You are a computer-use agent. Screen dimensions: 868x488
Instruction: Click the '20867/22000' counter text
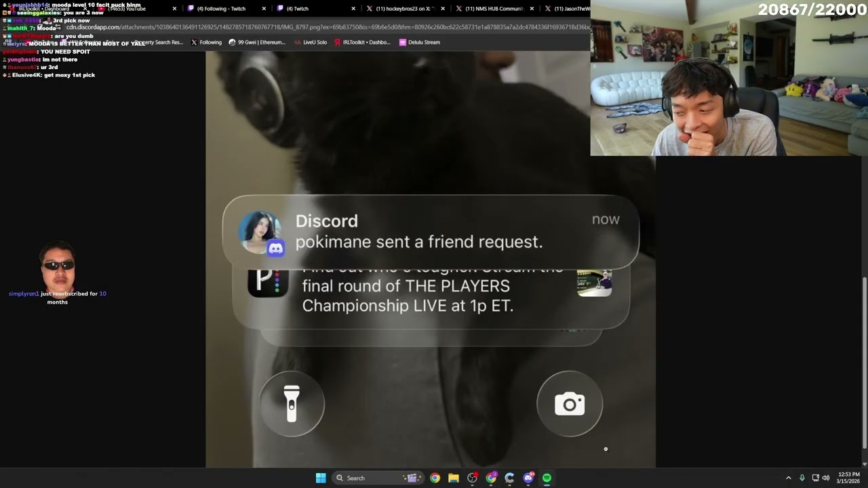[x=812, y=9]
